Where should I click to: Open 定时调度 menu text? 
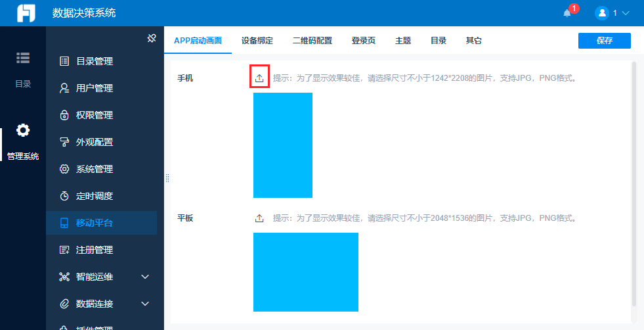pos(95,197)
